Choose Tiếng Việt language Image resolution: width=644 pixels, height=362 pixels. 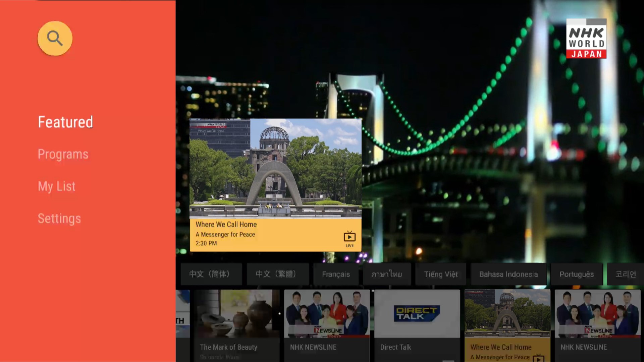(440, 274)
